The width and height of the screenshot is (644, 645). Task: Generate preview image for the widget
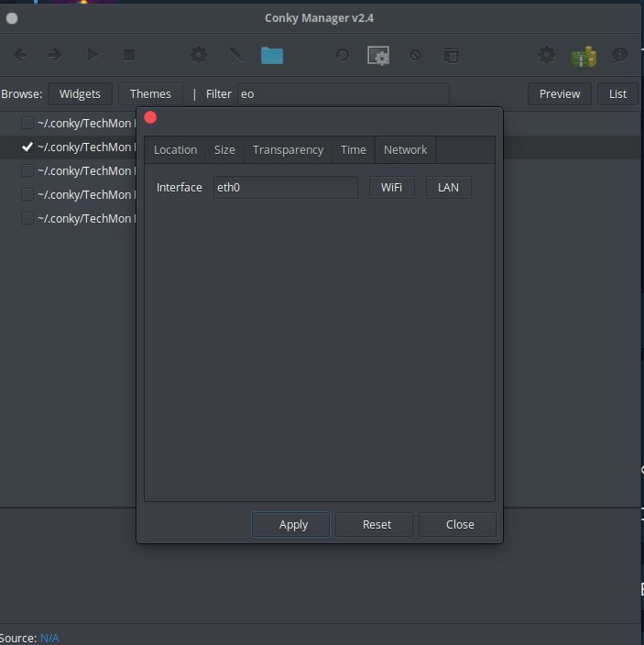point(378,56)
